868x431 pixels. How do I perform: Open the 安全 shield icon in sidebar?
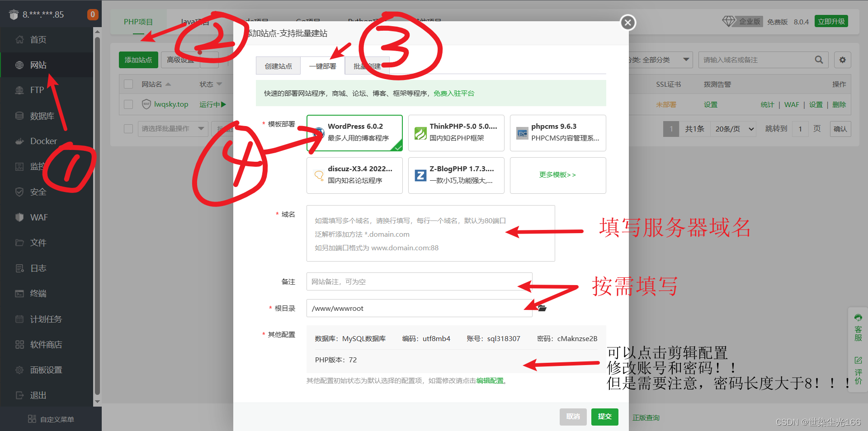pos(19,192)
